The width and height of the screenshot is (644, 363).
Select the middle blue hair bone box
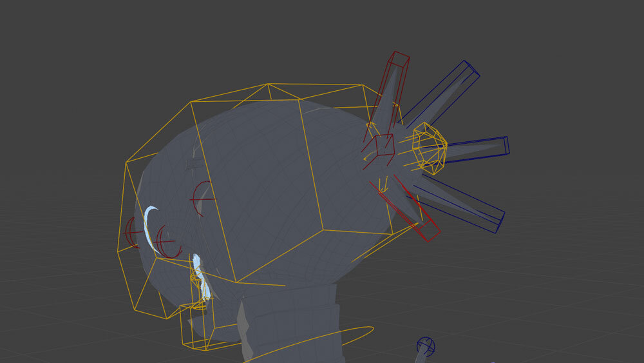[x=477, y=147]
